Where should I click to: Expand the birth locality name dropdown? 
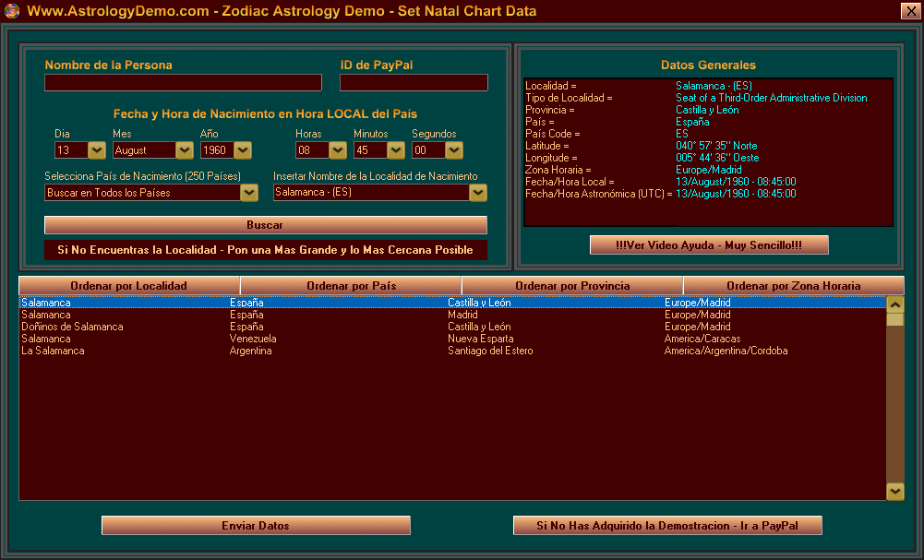[477, 193]
